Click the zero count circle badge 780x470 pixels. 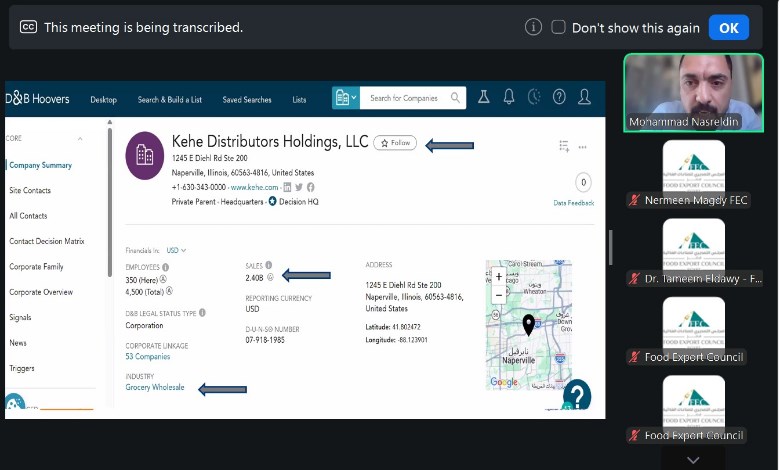(584, 183)
